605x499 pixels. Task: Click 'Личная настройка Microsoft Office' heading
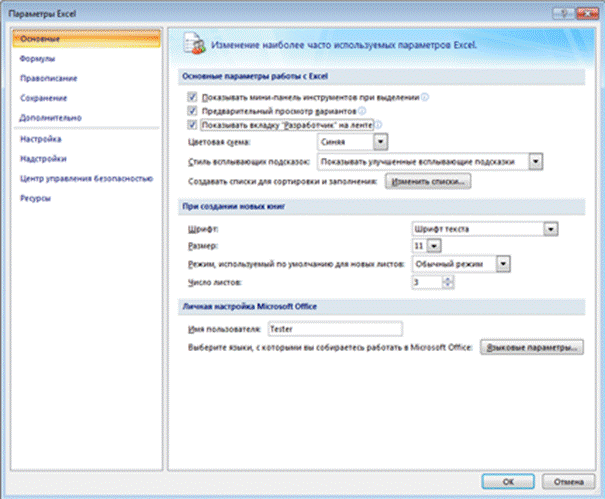pos(249,306)
